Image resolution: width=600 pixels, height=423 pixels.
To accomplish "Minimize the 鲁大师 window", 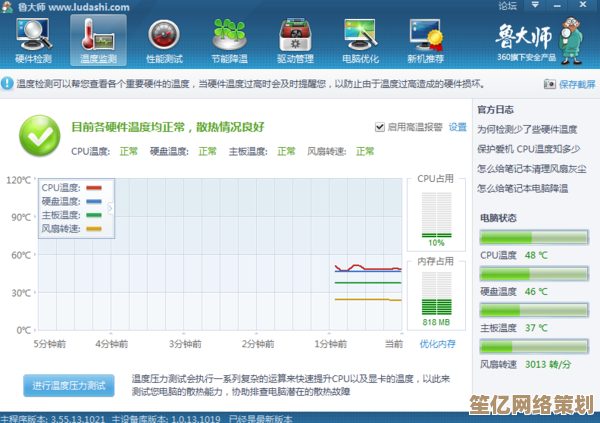I will (557, 5).
